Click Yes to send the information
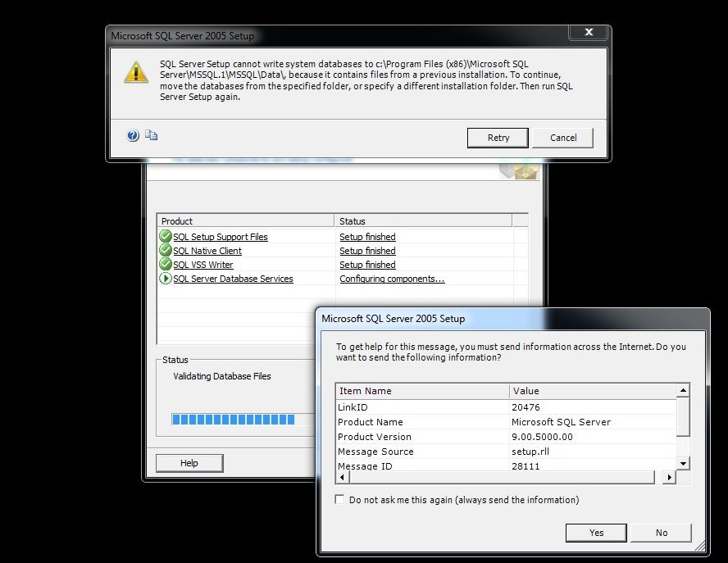 (596, 533)
